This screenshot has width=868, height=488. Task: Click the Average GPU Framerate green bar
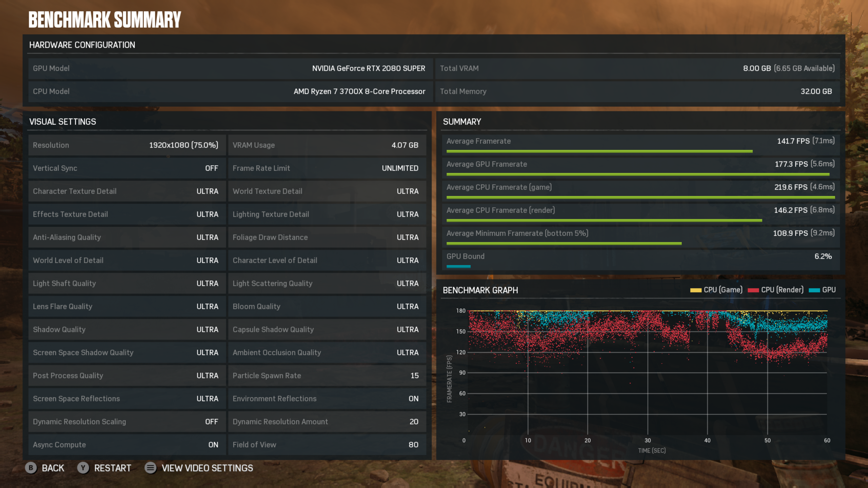tap(638, 175)
